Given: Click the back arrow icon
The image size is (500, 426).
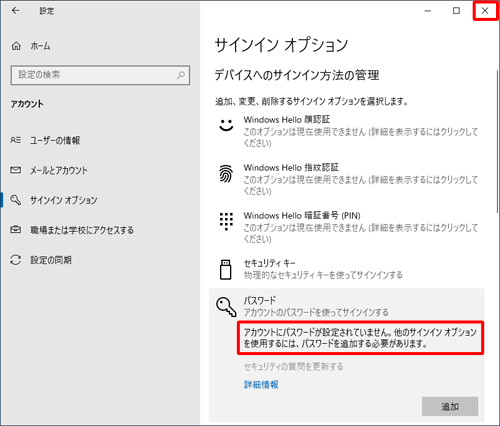Looking at the screenshot, I should 15,11.
